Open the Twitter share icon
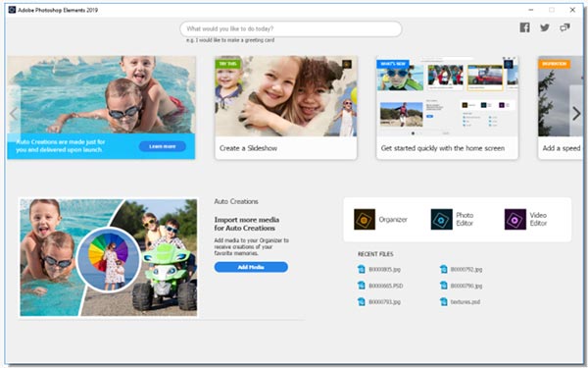Viewport: 588px width, 368px height. coord(545,27)
